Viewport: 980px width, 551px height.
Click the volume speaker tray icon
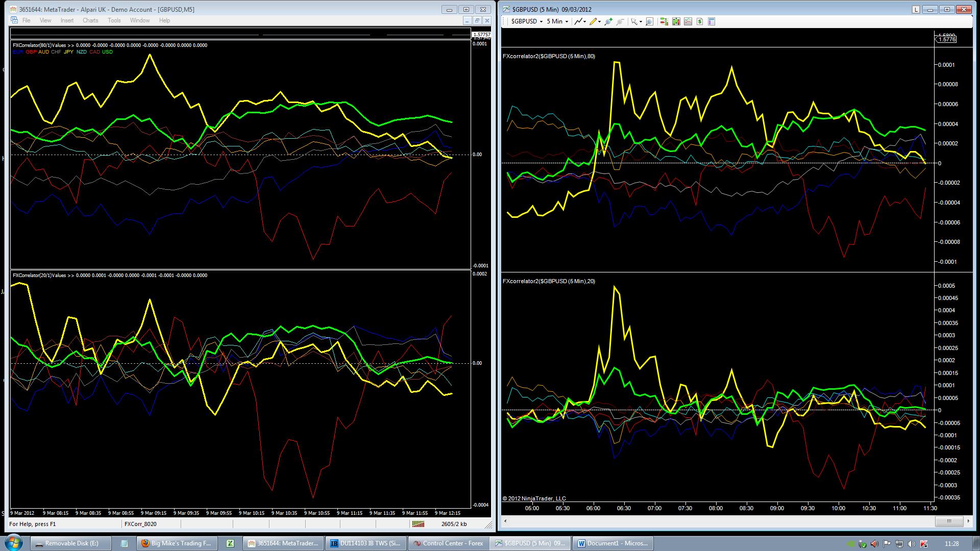coord(912,544)
